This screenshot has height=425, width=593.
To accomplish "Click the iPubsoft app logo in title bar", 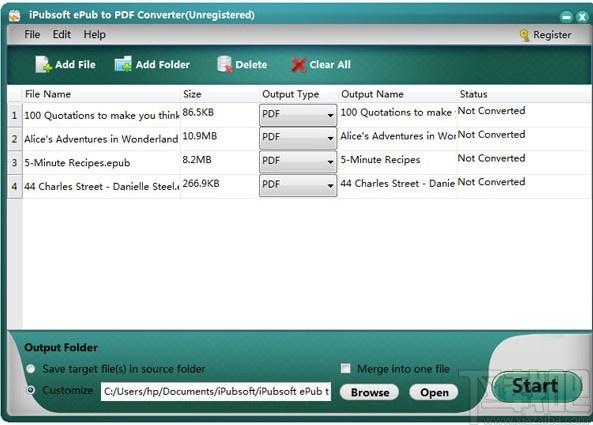I will click(15, 16).
